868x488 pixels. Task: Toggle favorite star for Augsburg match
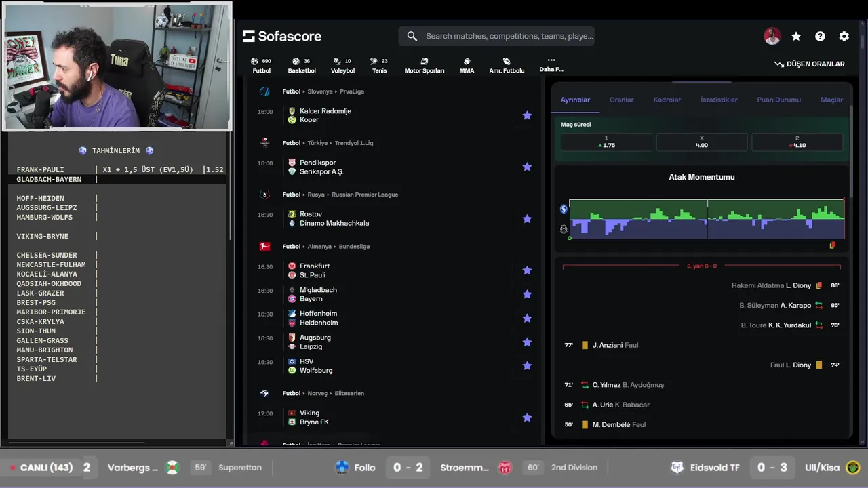(527, 342)
